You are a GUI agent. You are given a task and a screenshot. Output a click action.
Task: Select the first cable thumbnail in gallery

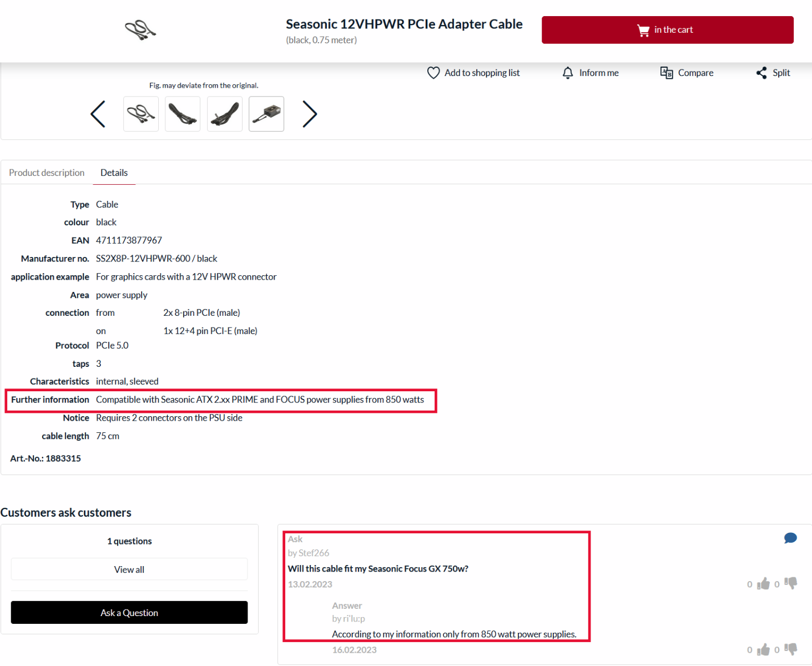coord(141,114)
